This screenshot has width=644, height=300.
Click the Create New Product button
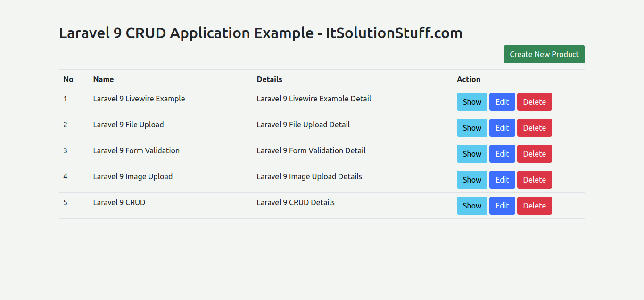pyautogui.click(x=544, y=54)
